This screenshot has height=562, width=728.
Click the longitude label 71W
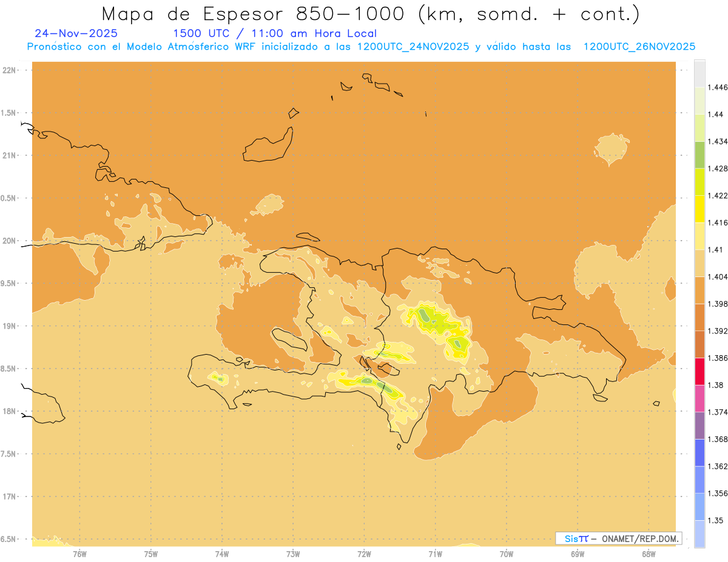(435, 554)
